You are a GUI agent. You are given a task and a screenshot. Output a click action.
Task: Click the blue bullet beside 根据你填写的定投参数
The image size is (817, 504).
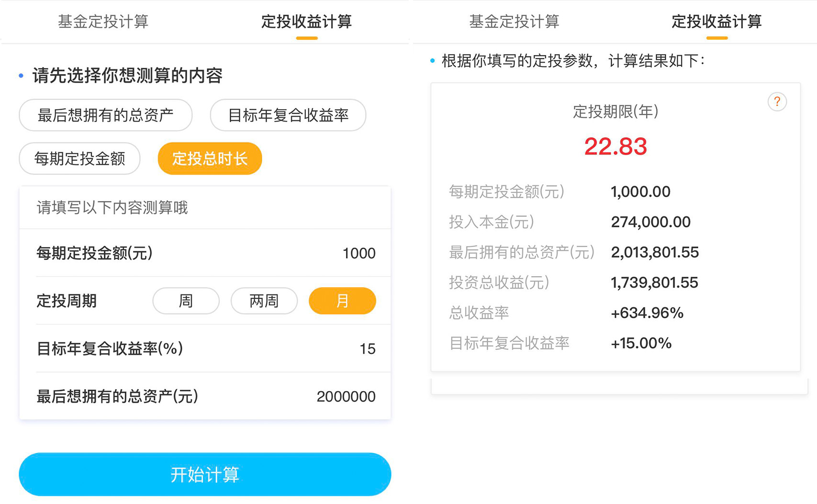432,61
